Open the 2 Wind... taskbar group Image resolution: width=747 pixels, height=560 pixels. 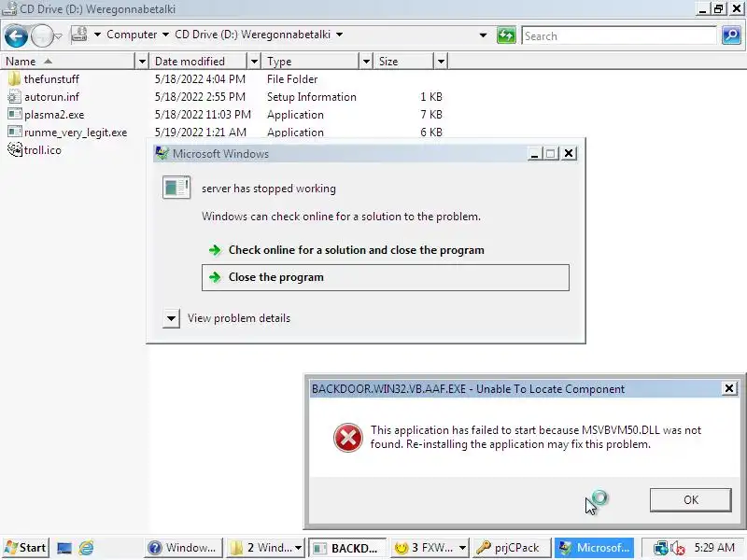[265, 548]
